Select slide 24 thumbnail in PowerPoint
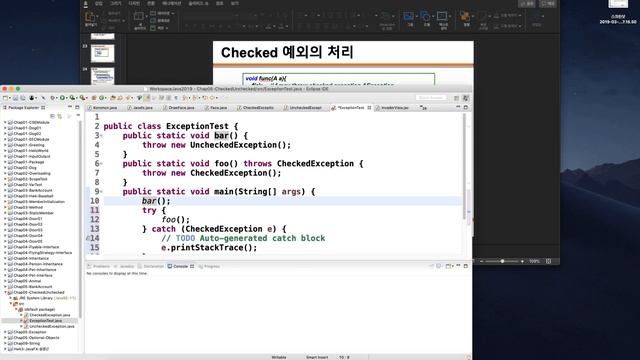Viewport: 640px width, 360px height. [x=102, y=76]
